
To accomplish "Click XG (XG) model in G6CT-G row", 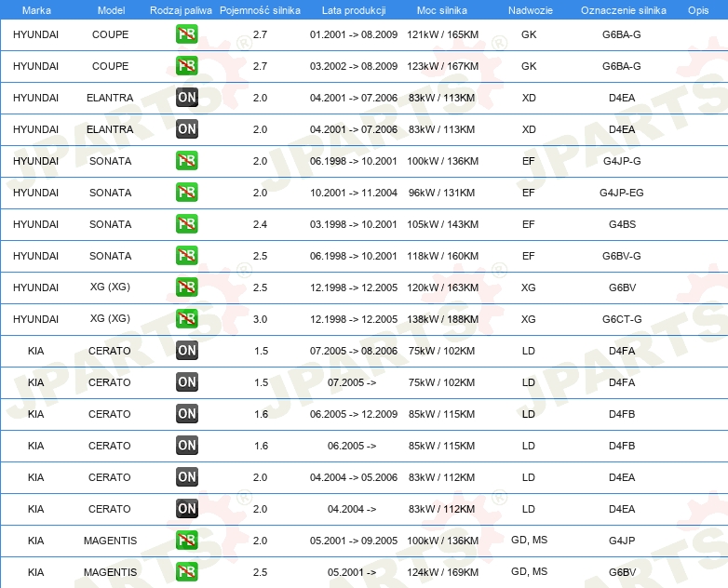I will click(110, 318).
